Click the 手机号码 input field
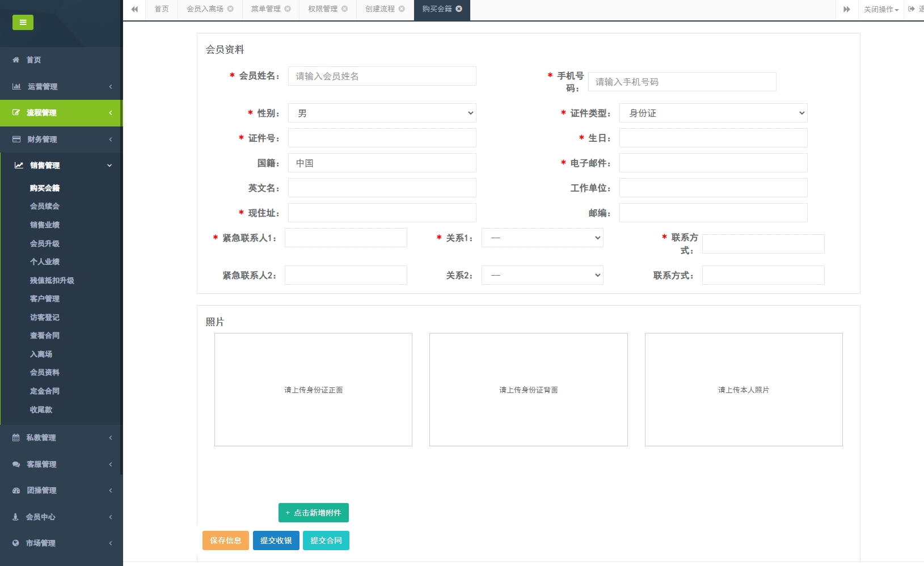Viewport: 924px width, 566px height. pos(682,82)
